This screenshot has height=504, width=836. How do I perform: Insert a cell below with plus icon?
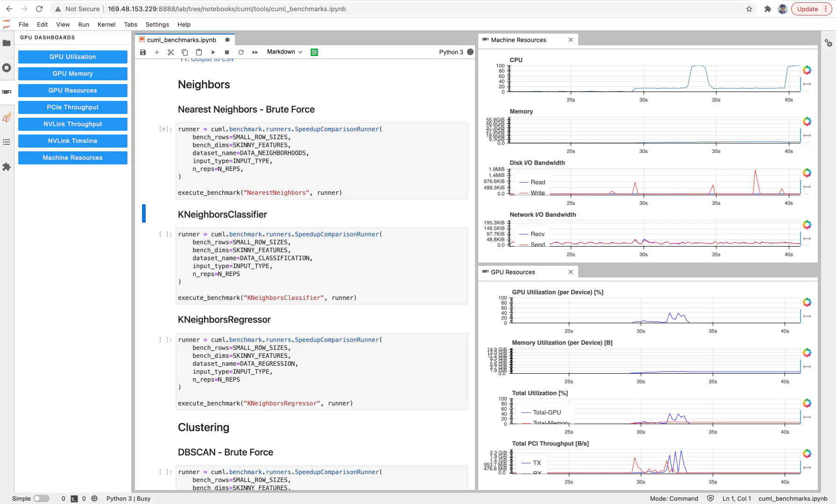(157, 52)
